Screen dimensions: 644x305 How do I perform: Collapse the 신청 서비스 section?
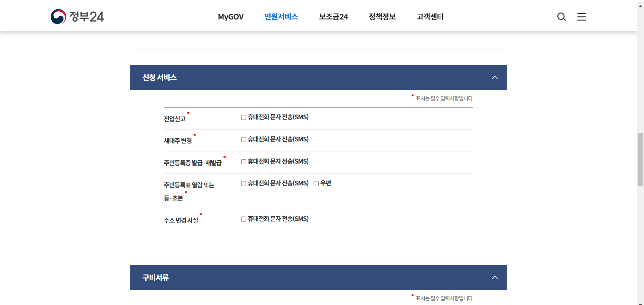tap(495, 77)
